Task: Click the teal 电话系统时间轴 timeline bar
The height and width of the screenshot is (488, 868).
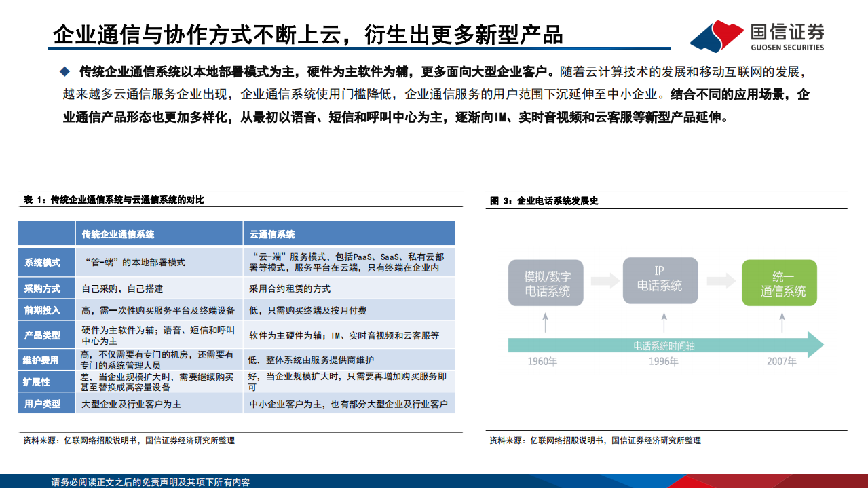Action: coord(667,345)
